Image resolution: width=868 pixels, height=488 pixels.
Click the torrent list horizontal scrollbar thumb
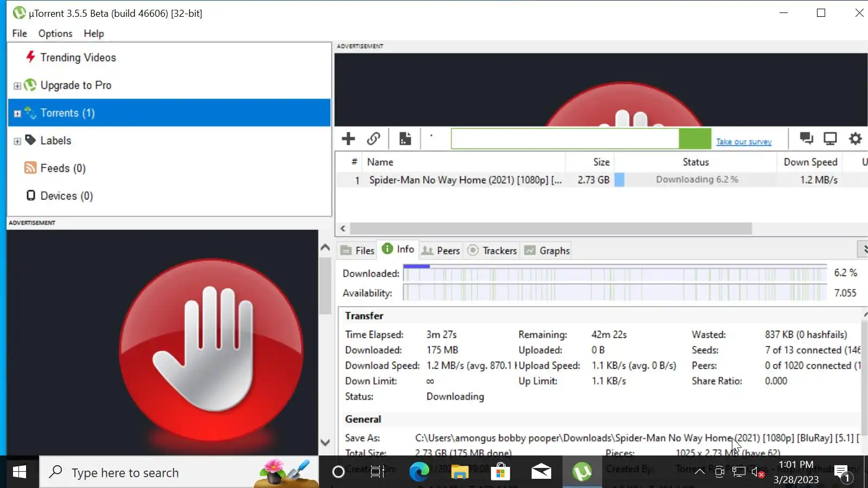(x=551, y=229)
